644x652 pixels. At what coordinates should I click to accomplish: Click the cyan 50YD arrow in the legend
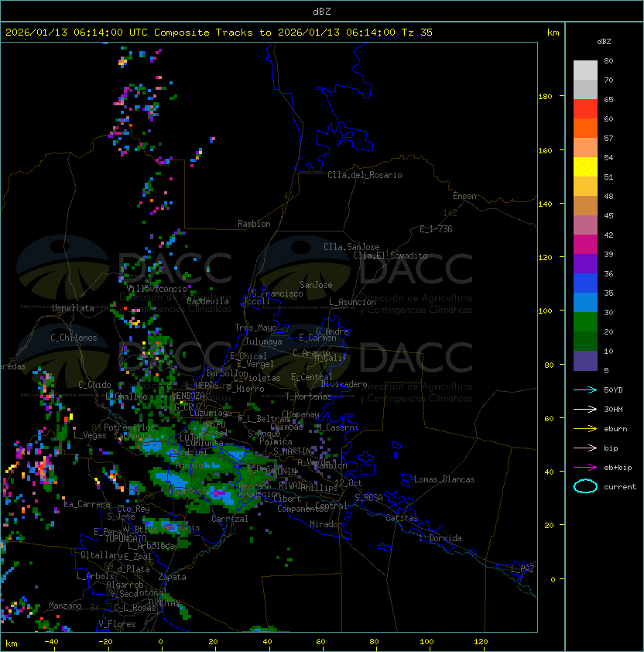[585, 389]
